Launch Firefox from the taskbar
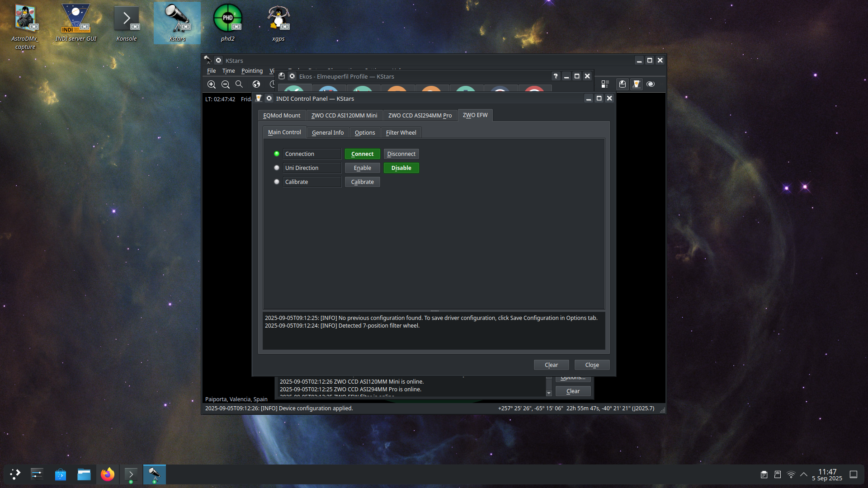868x488 pixels. click(x=108, y=474)
